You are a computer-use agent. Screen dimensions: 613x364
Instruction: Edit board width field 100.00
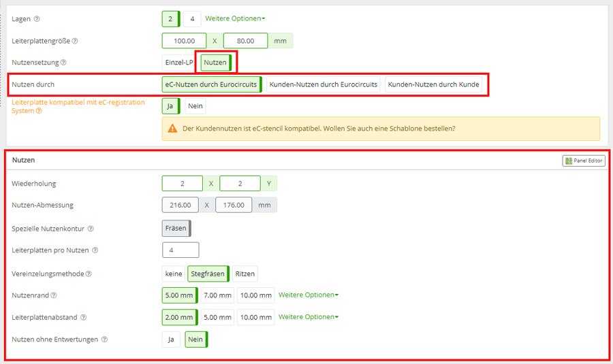tap(184, 41)
